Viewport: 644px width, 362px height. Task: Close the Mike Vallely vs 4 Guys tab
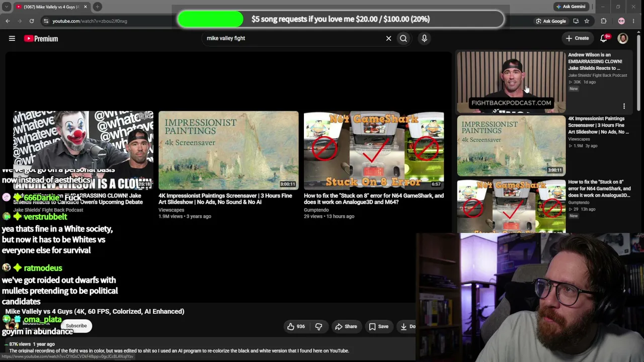(85, 7)
